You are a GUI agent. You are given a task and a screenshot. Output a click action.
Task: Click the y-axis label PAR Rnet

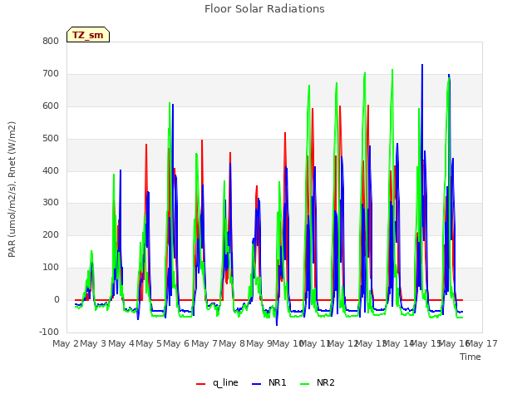[12, 190]
